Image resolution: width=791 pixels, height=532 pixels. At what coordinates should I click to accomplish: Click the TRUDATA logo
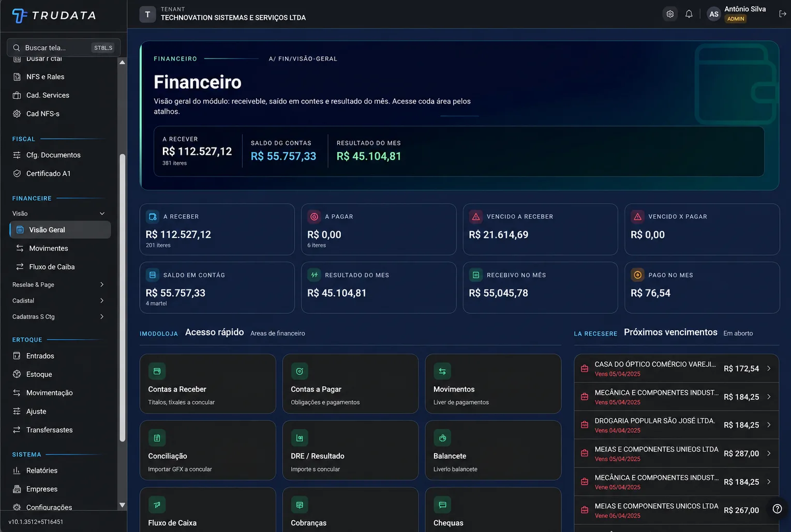[54, 16]
